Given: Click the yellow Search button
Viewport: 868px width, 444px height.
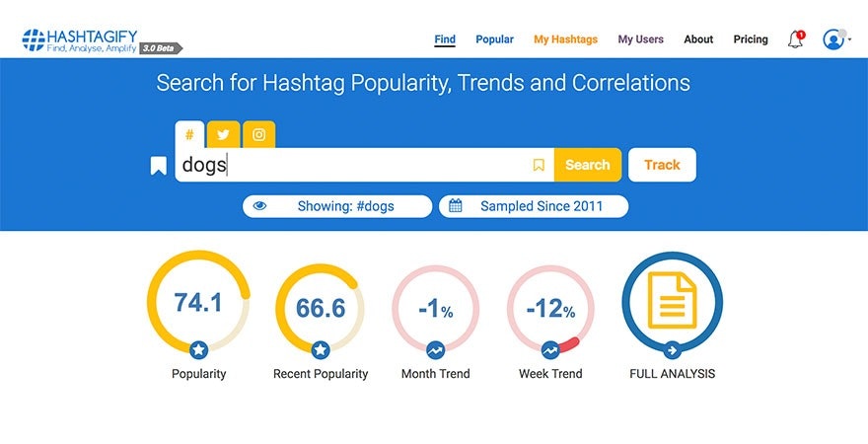Looking at the screenshot, I should (587, 165).
